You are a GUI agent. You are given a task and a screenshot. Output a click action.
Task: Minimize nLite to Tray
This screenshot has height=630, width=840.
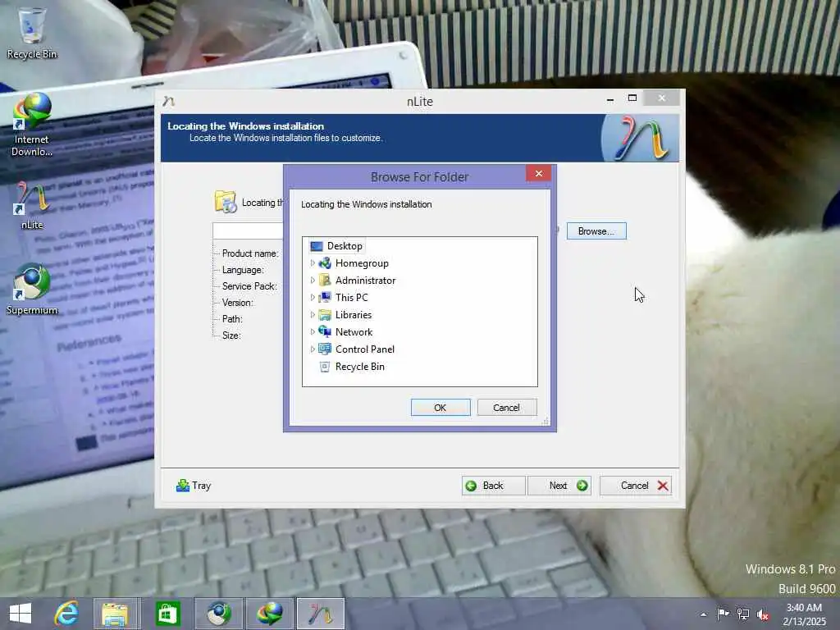click(194, 486)
